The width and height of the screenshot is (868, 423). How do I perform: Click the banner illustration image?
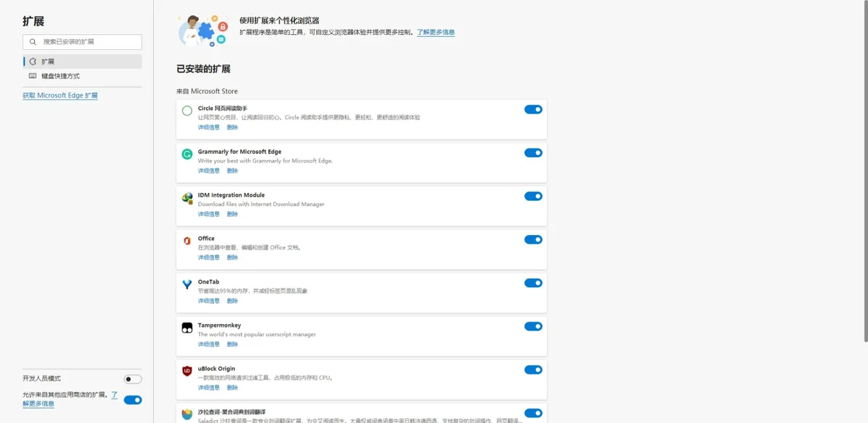click(204, 31)
